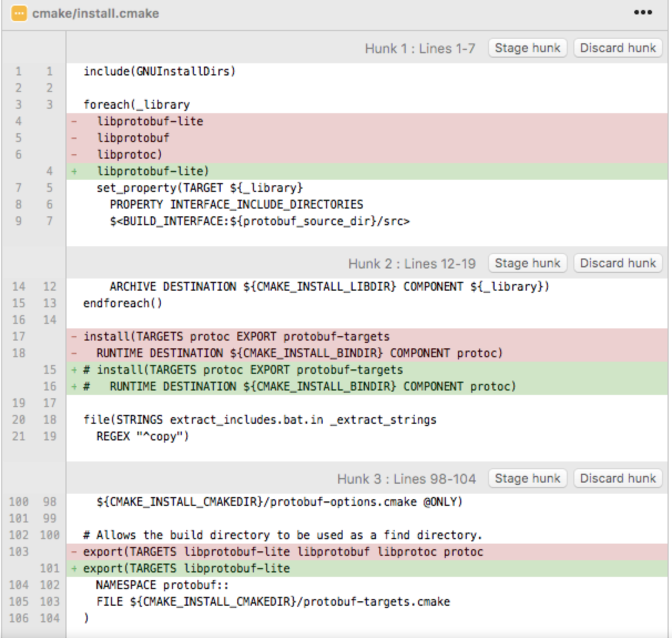The height and width of the screenshot is (639, 672).
Task: Select the file(STRINGS extract_includes.bat.in line
Action: tap(366, 420)
